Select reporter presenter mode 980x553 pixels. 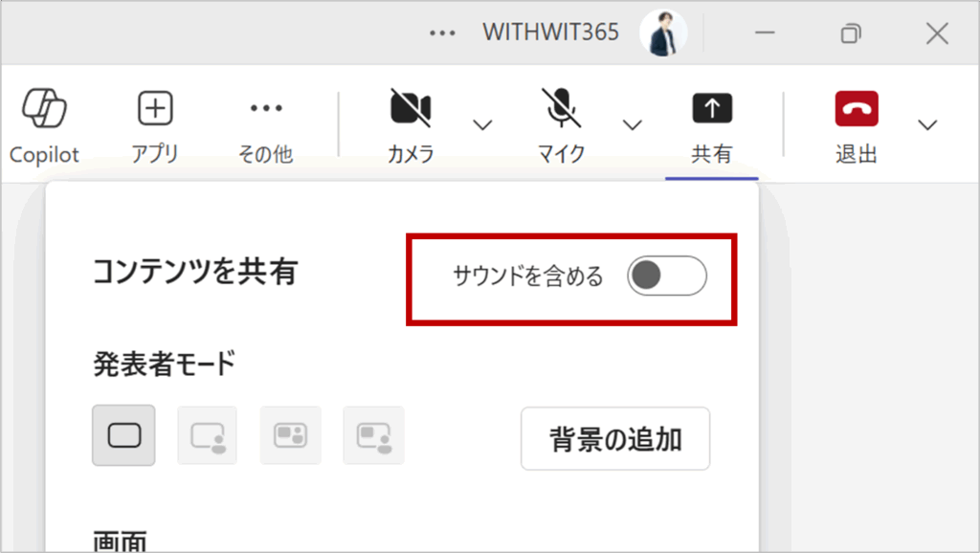click(374, 435)
